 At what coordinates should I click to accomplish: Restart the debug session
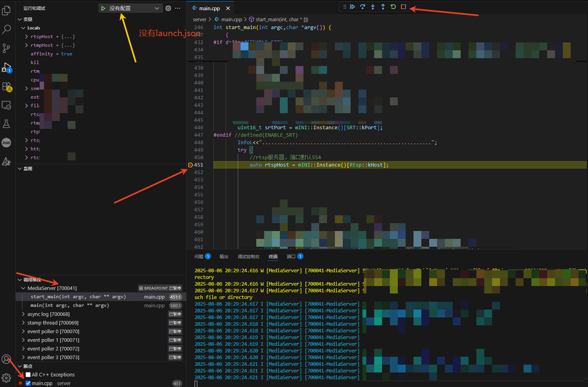(393, 7)
